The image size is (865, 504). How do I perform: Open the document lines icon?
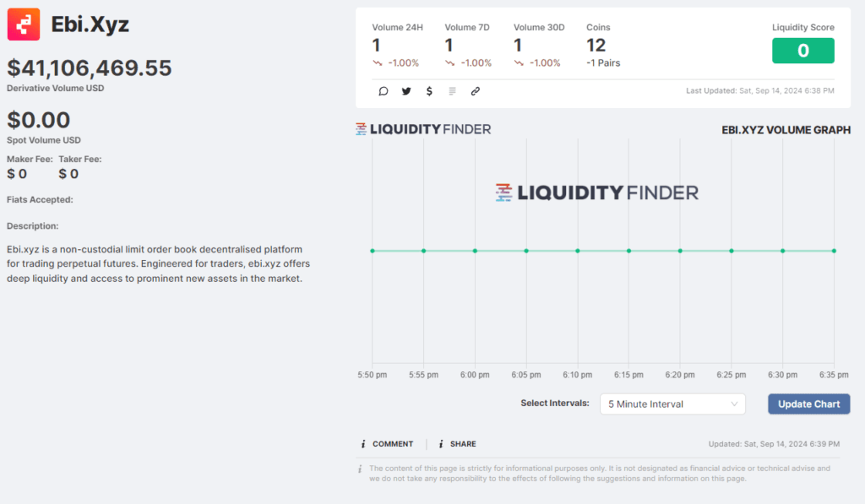[453, 91]
